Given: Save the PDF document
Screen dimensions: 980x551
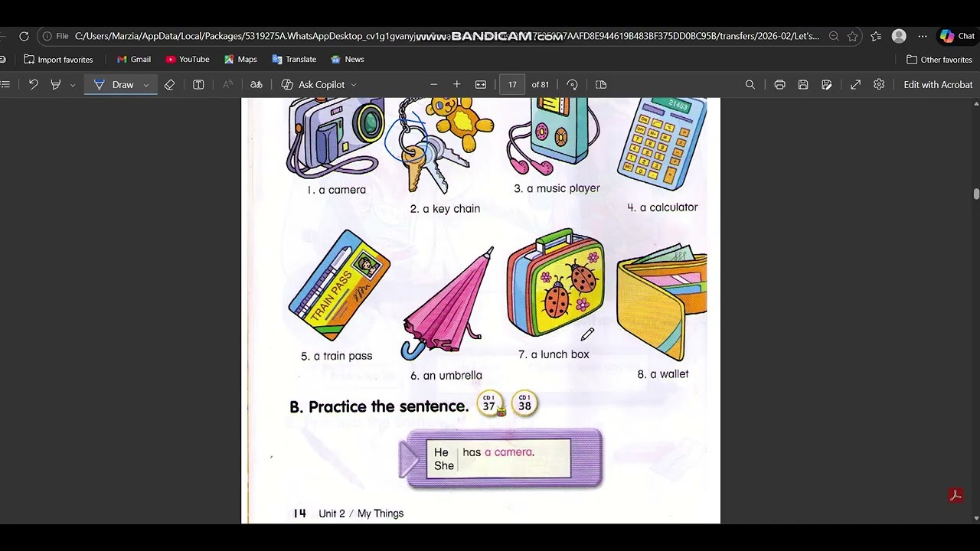Looking at the screenshot, I should tap(803, 84).
